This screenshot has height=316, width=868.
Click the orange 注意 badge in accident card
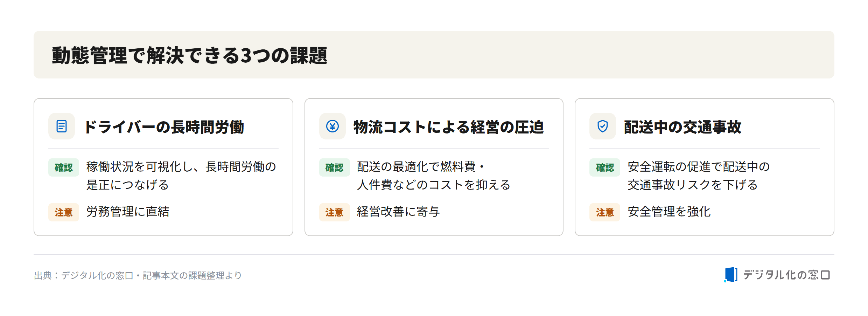(x=605, y=212)
